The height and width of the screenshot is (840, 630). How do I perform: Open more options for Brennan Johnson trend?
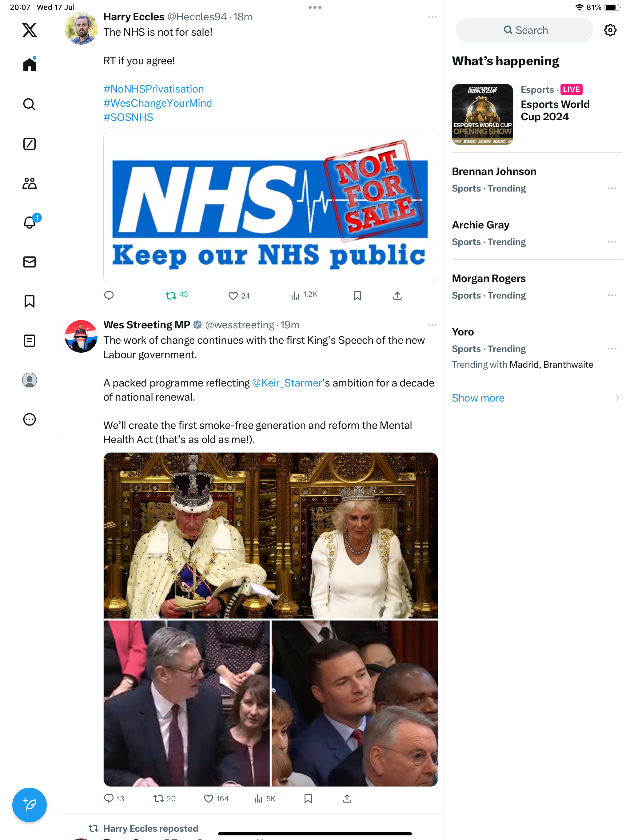612,188
